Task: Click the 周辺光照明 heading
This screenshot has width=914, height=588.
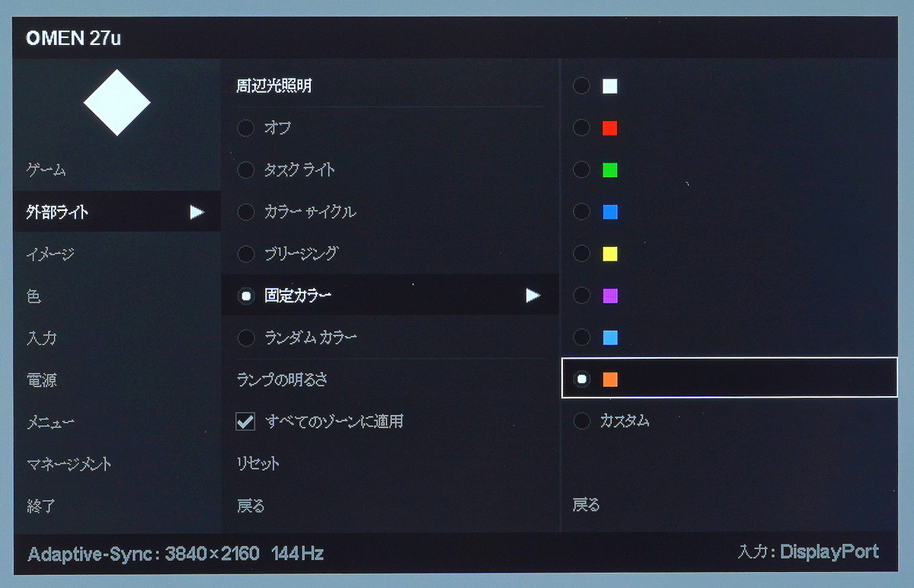Action: point(274,86)
